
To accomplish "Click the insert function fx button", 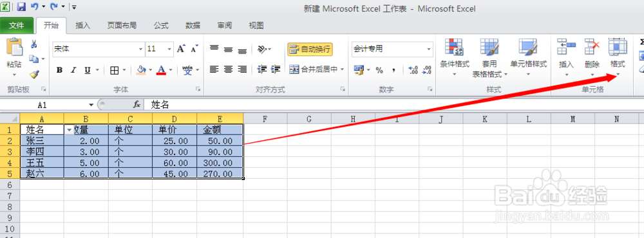I will (x=137, y=105).
